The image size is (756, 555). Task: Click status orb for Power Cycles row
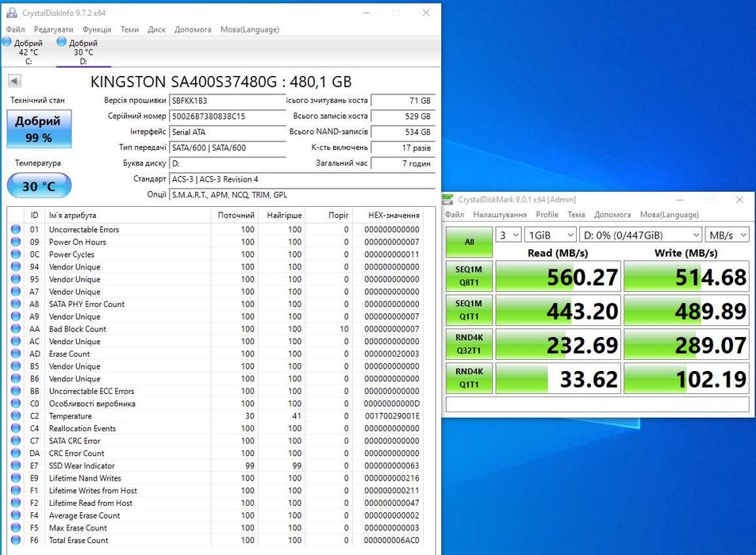(x=16, y=255)
